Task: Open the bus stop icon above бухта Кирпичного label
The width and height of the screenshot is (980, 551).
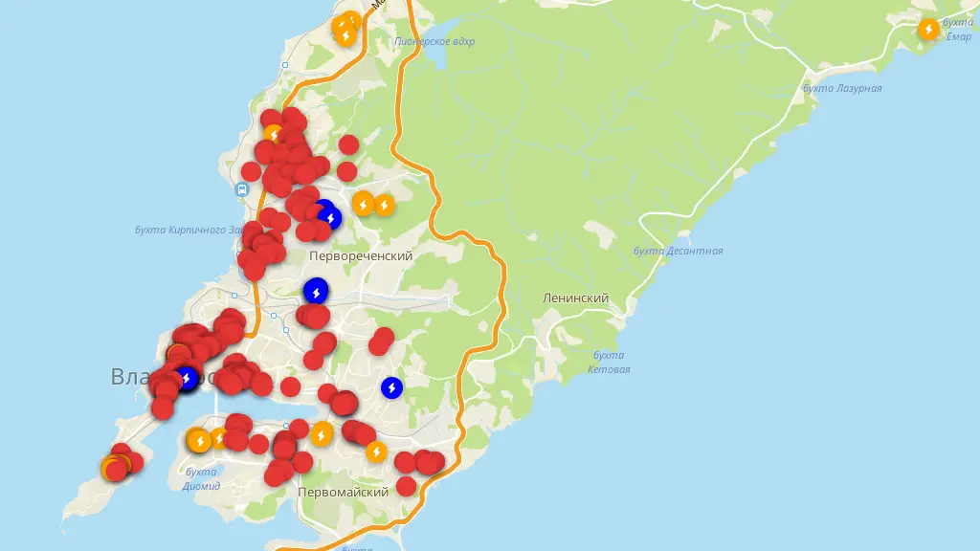Action: tap(242, 189)
